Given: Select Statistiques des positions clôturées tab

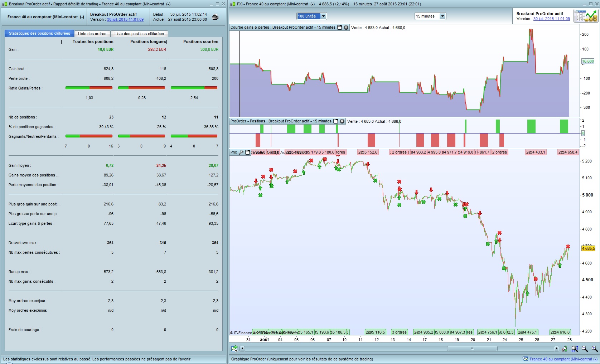Looking at the screenshot, I should point(39,33).
